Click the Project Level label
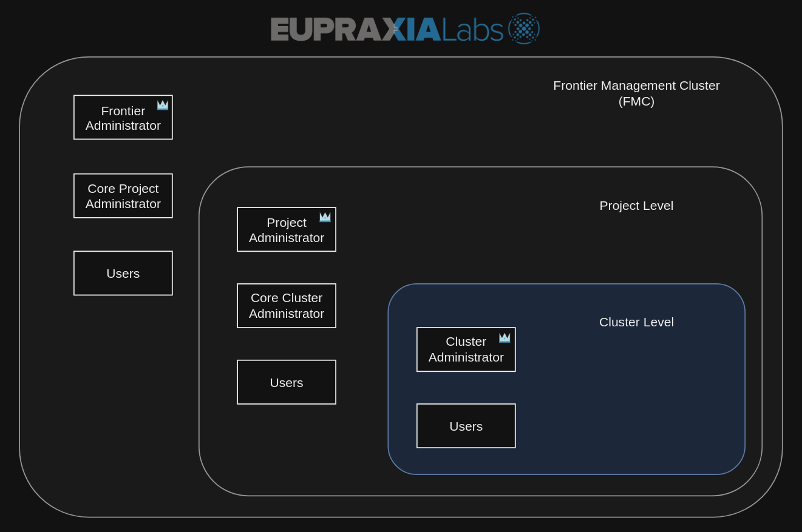Image resolution: width=802 pixels, height=532 pixels. point(636,206)
